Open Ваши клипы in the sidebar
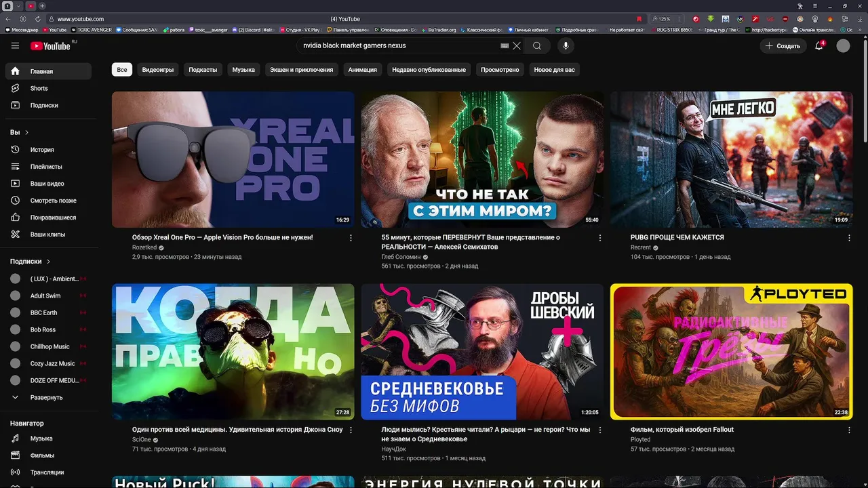Screen dimensions: 868x488 point(48,234)
